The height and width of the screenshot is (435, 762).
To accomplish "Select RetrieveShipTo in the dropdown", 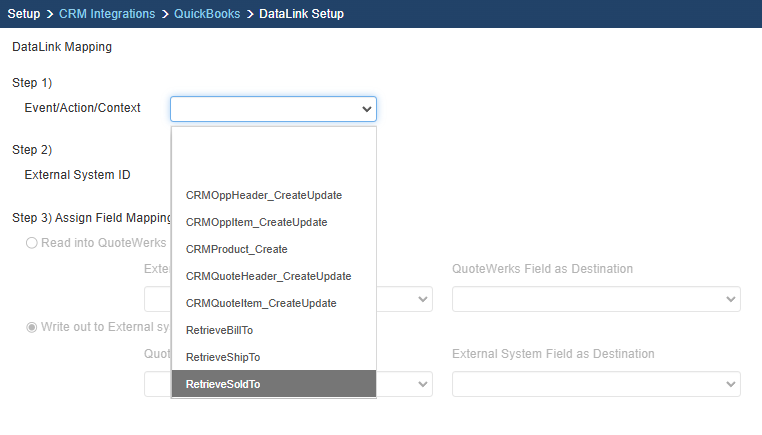I will tap(221, 357).
